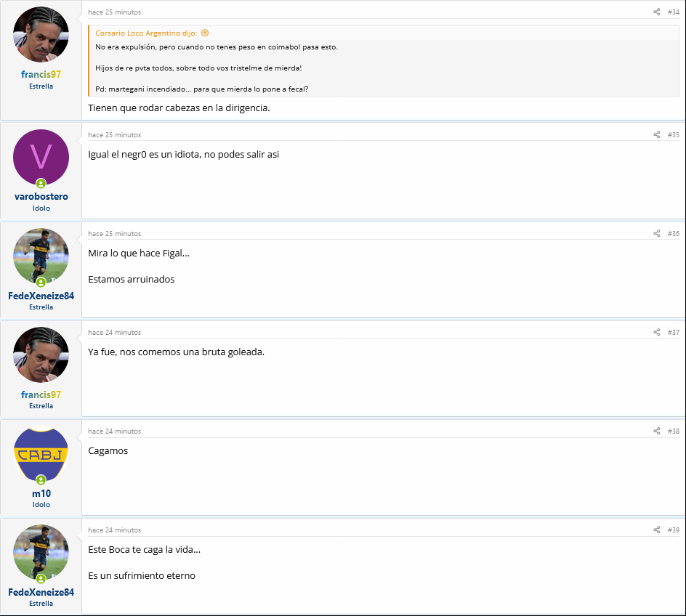Open permalink #37
686x616 pixels.
point(674,333)
